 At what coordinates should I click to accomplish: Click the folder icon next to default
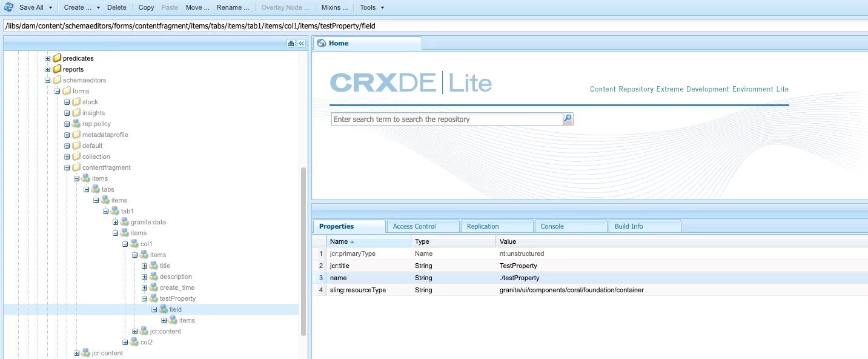[76, 146]
